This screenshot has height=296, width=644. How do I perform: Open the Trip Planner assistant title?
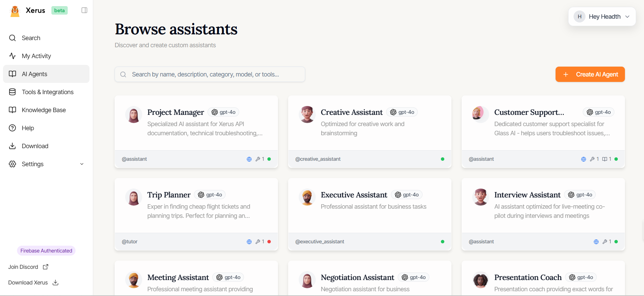coord(169,195)
